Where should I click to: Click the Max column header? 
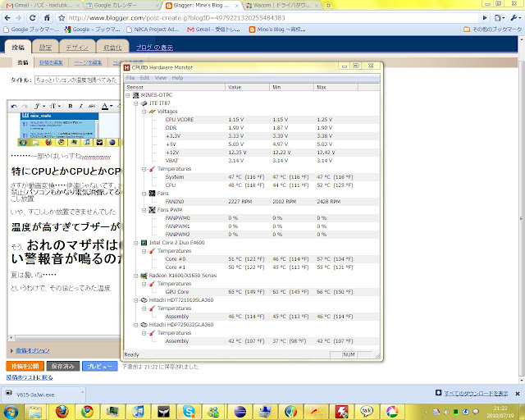click(336, 87)
